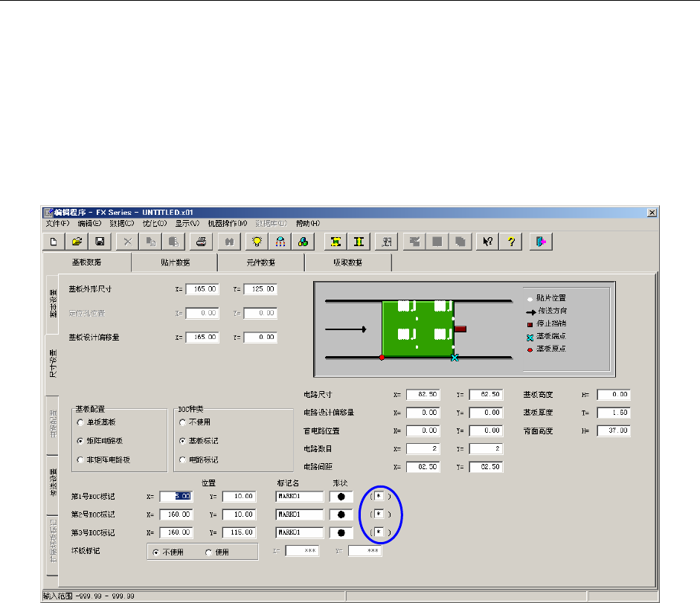
Task: Click the yellow question mark Help icon
Action: pos(511,242)
